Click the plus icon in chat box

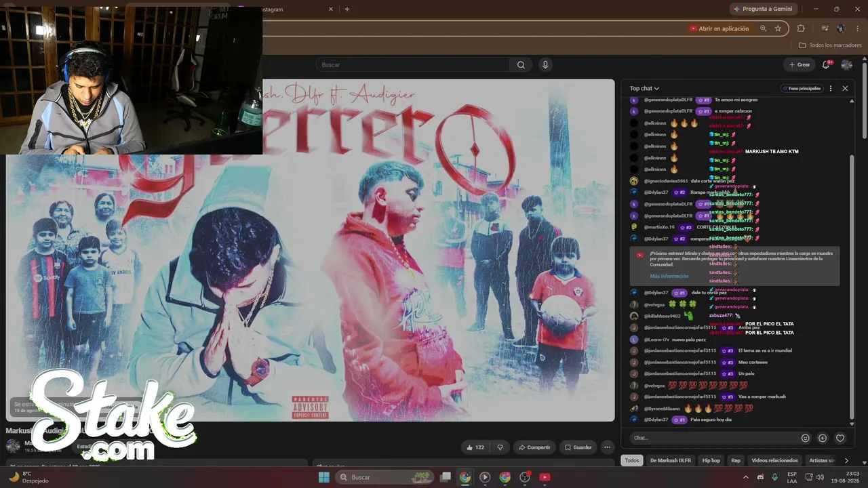pos(823,439)
